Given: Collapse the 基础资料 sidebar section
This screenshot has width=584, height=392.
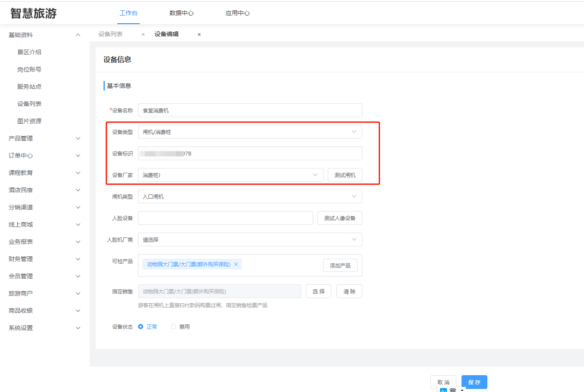Looking at the screenshot, I should pyautogui.click(x=78, y=35).
